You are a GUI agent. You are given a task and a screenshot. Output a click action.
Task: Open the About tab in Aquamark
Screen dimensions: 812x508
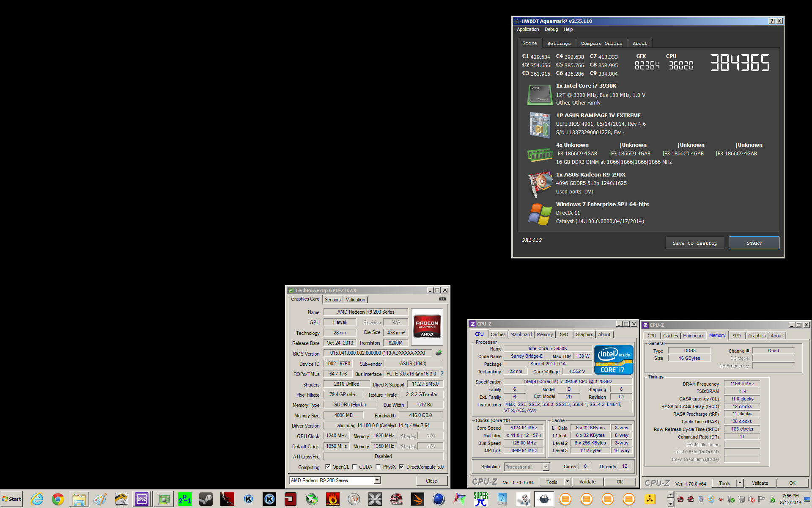pyautogui.click(x=640, y=43)
